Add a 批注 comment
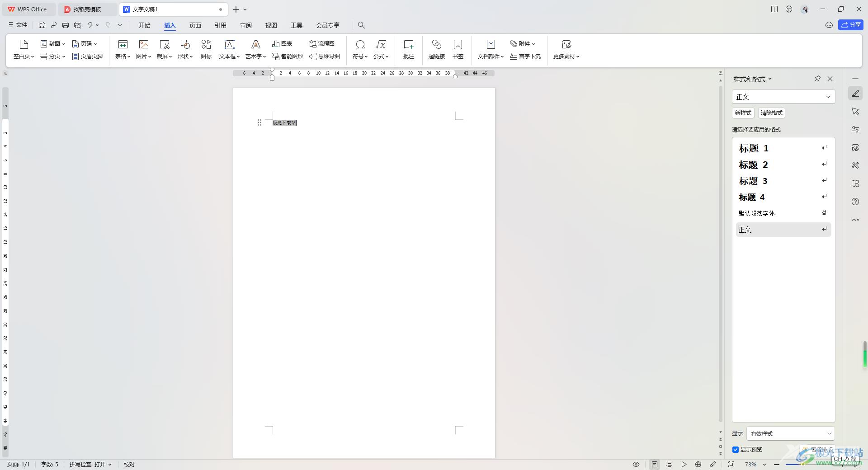The height and width of the screenshot is (470, 868). click(x=409, y=49)
